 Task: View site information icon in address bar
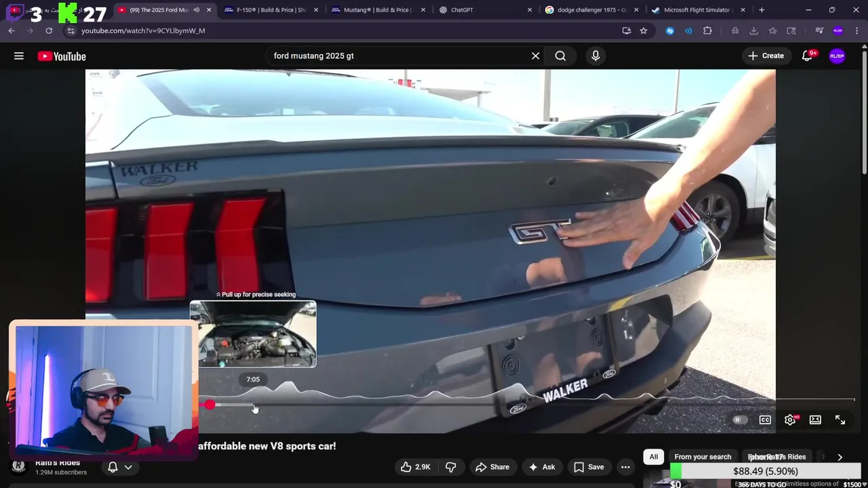[71, 30]
